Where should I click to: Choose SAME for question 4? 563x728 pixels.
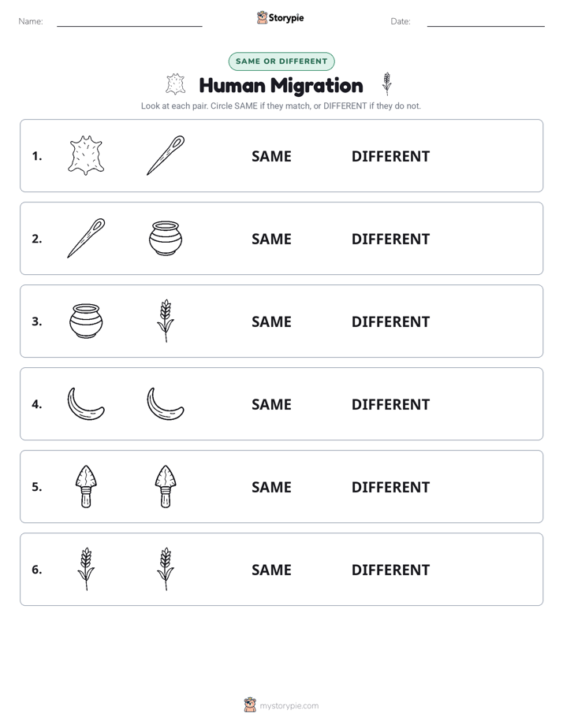(271, 404)
